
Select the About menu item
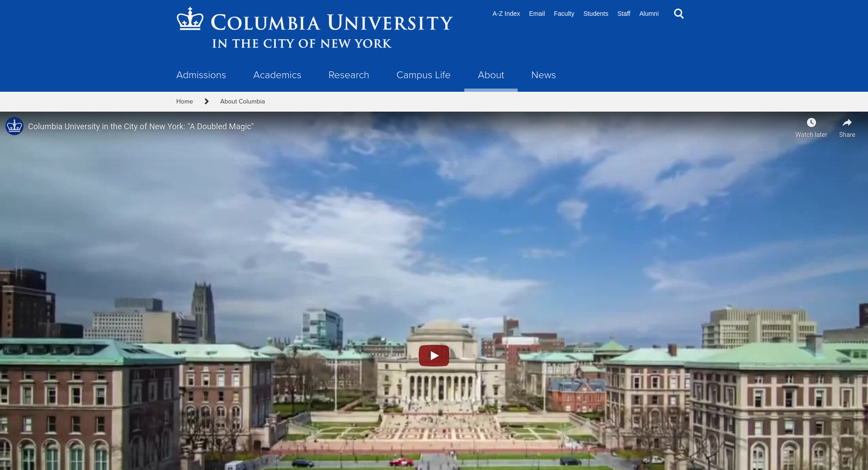point(491,75)
